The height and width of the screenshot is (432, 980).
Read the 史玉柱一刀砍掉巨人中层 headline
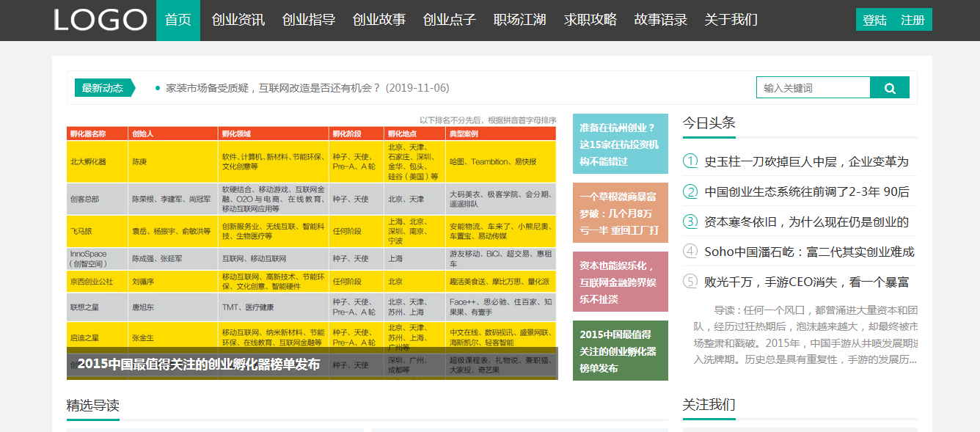(806, 161)
